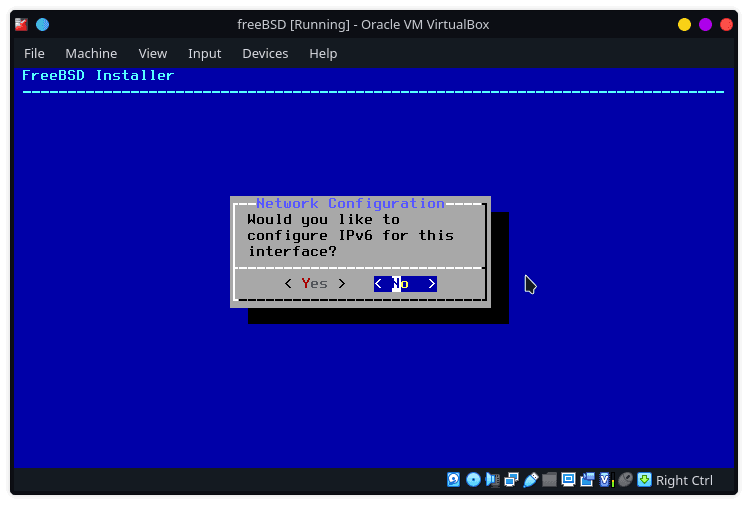Click the green keyboard capture arrow icon
Screen dimensions: 748x505
[644, 479]
